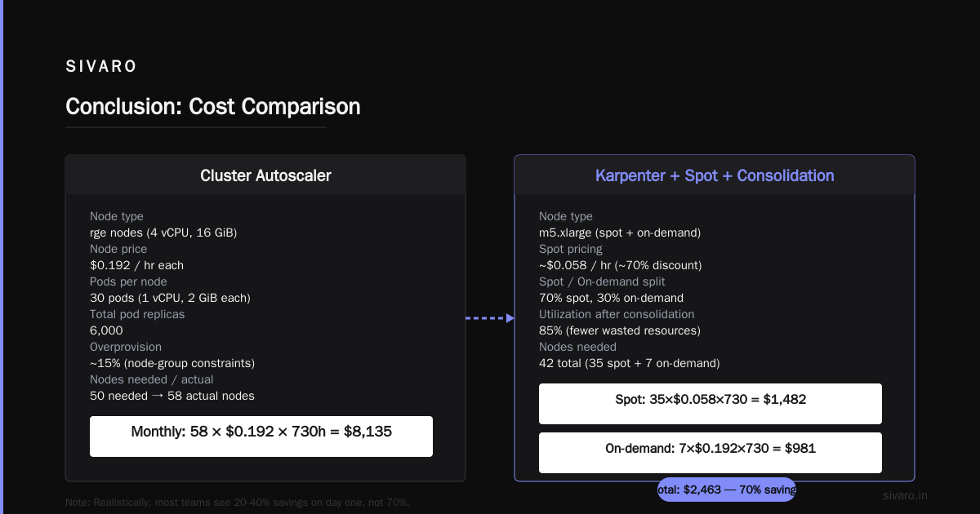Open the sivaro.in link
The image size is (980, 514).
pos(906,495)
